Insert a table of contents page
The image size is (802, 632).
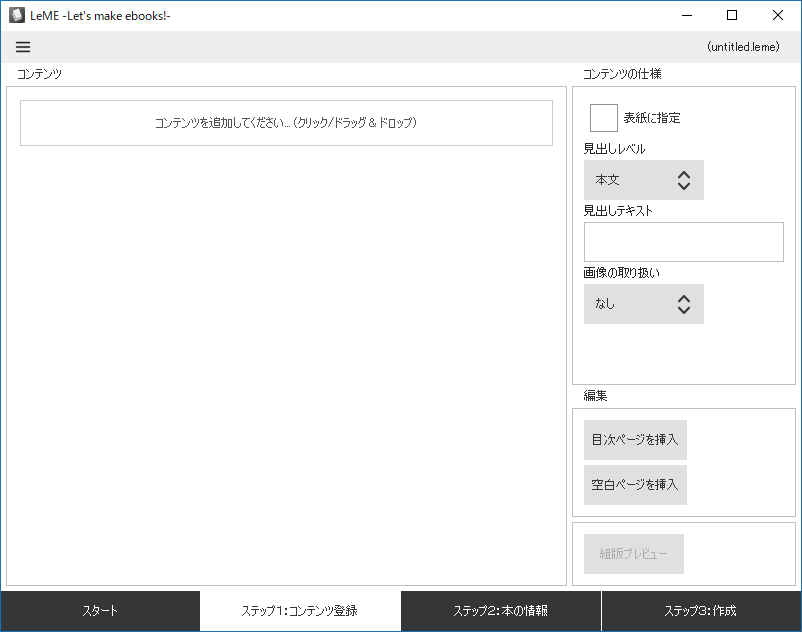[635, 439]
